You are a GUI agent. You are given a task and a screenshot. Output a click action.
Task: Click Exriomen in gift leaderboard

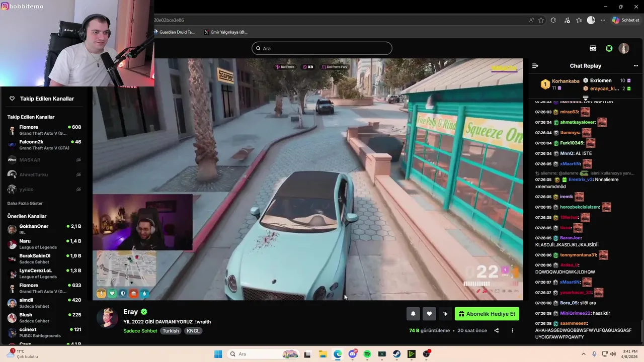tap(601, 80)
